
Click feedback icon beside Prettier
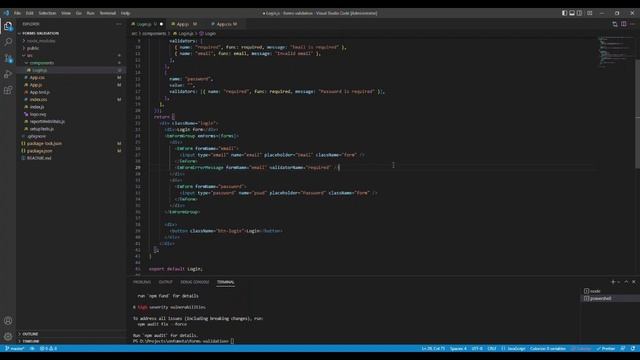point(623,349)
